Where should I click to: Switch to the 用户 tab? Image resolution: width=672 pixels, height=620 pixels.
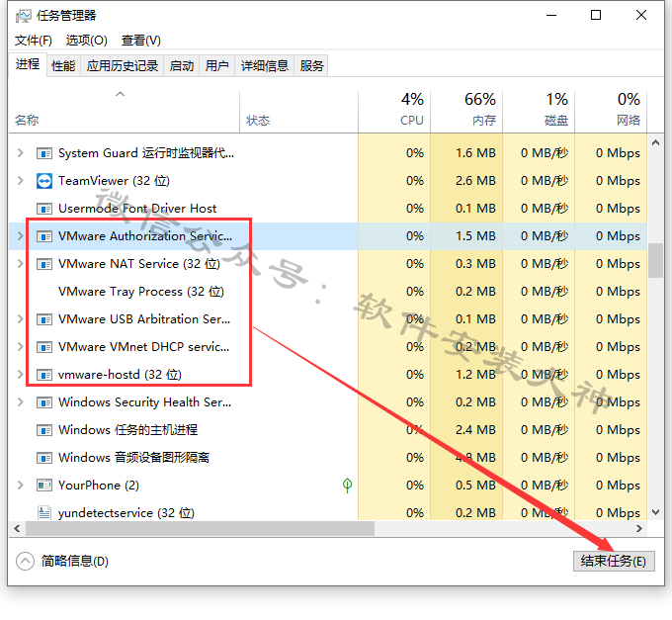pos(216,66)
